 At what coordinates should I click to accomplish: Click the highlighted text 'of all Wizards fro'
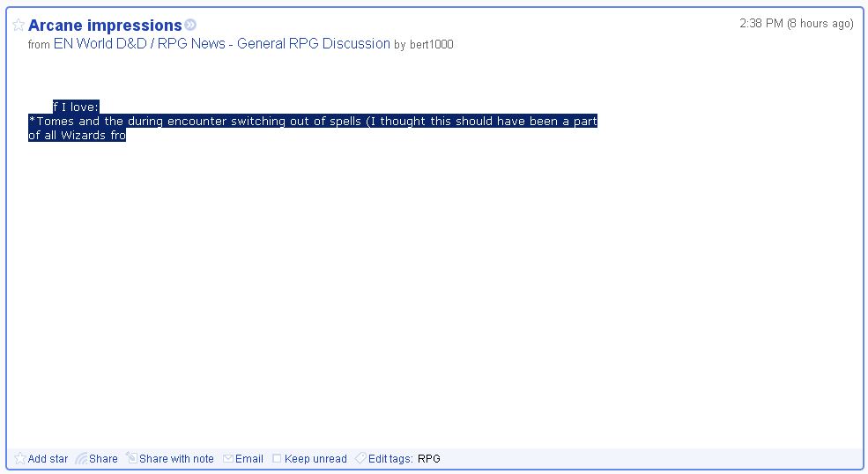coord(77,136)
